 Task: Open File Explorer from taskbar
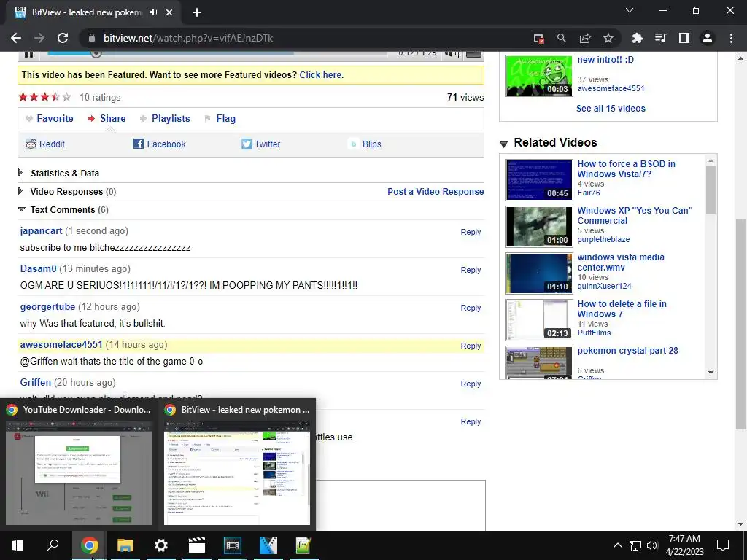coord(125,545)
